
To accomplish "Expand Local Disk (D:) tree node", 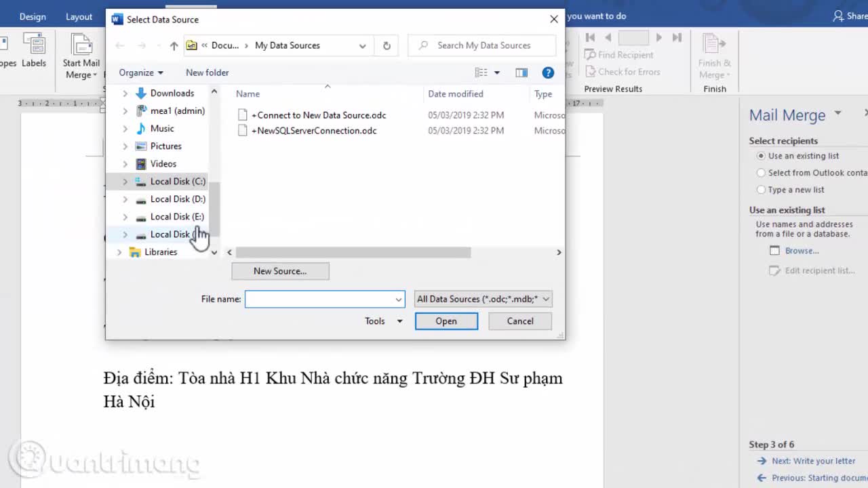I will [125, 199].
